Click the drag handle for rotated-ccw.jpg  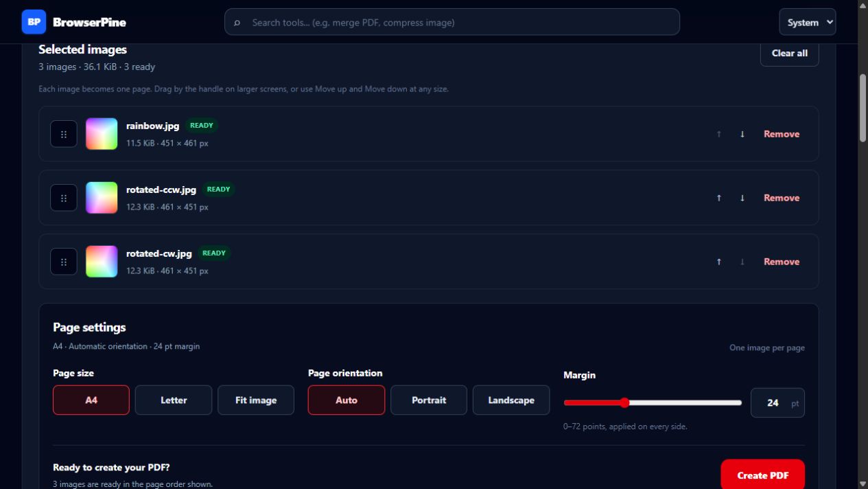pyautogui.click(x=64, y=198)
